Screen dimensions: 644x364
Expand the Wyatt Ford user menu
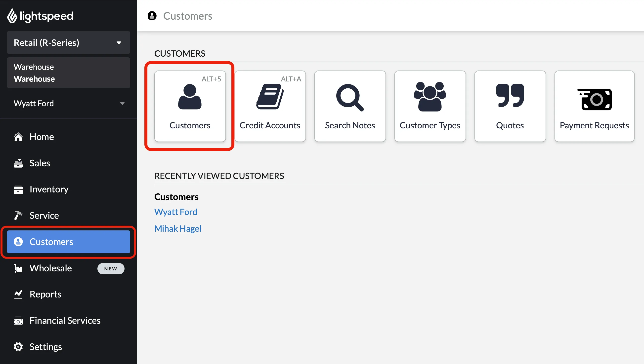click(x=69, y=103)
